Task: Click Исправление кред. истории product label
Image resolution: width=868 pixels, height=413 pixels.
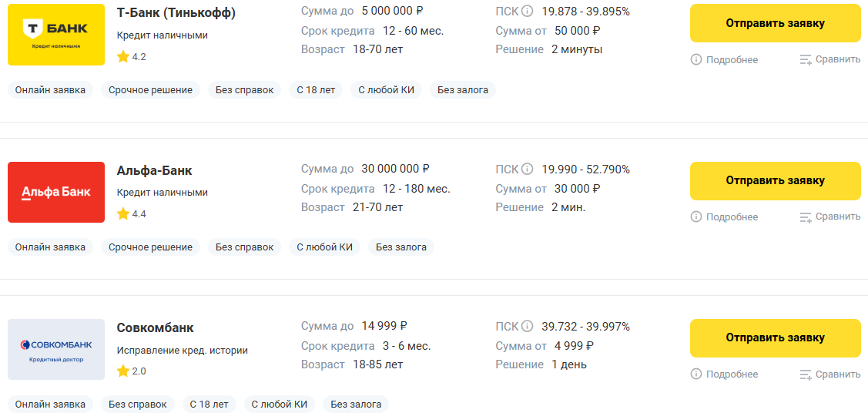Action: click(183, 350)
